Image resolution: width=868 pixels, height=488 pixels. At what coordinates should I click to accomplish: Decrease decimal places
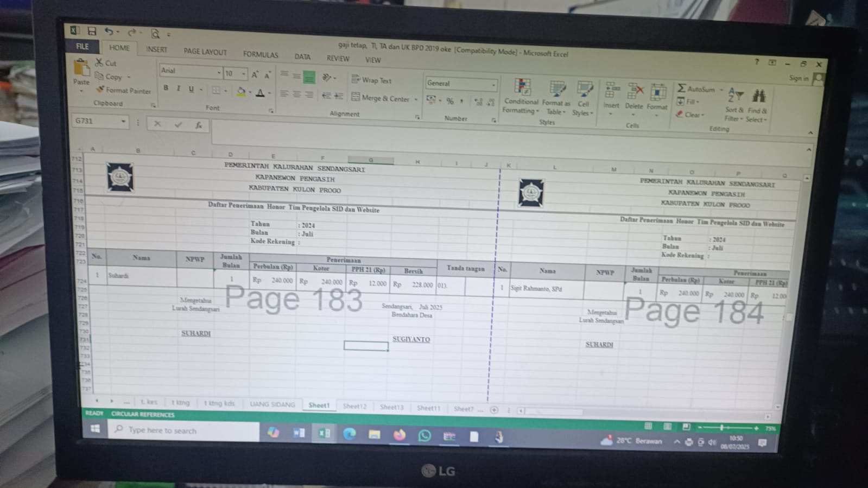(491, 102)
